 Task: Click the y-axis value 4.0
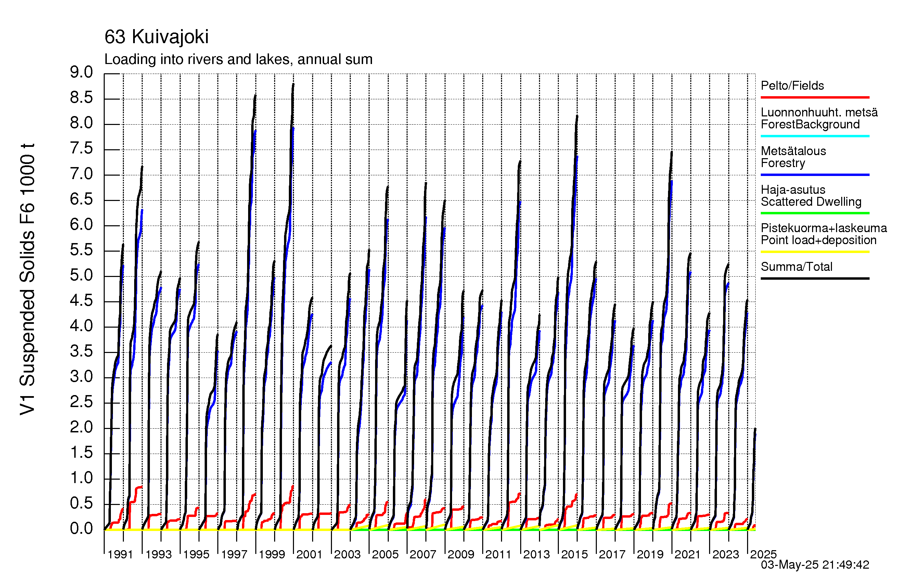click(81, 326)
